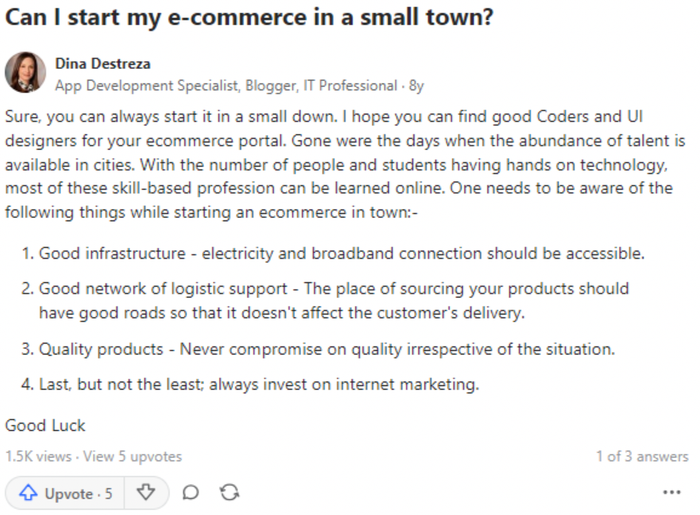This screenshot has height=515, width=700.
Task: Click the 'Good Luck' closing text
Action: [45, 425]
